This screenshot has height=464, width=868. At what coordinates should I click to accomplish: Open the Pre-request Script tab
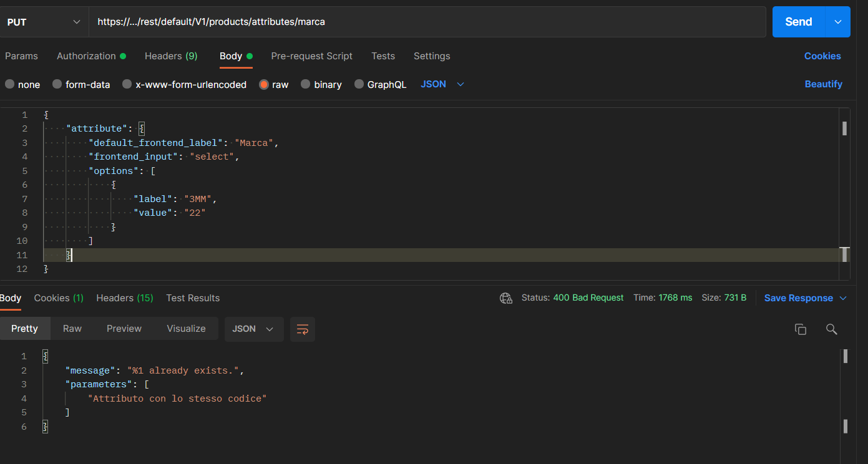(x=311, y=56)
